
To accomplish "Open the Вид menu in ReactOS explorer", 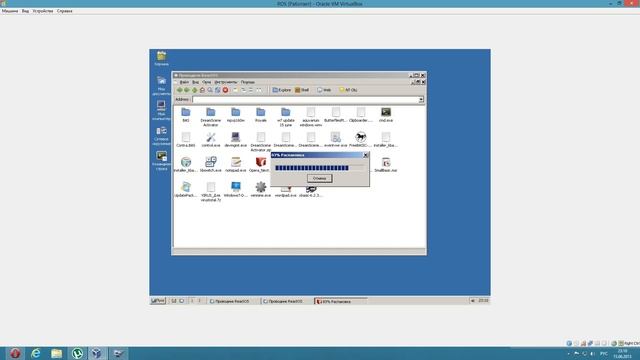I will point(196,82).
